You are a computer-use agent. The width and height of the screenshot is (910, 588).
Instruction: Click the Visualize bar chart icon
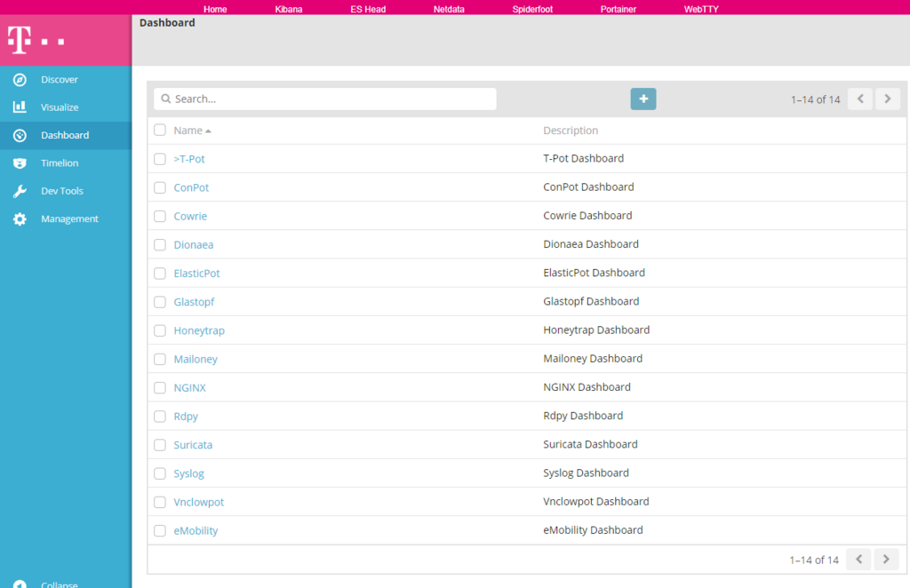click(20, 107)
